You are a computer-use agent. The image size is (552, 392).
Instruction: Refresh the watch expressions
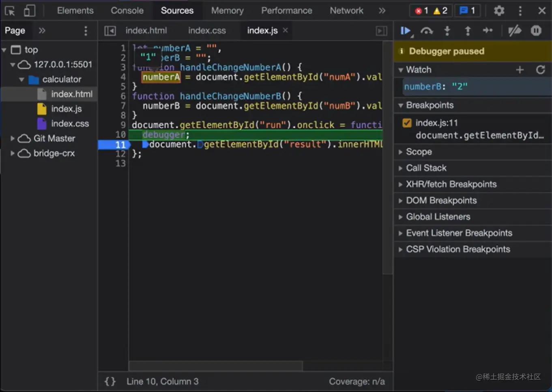pos(540,70)
